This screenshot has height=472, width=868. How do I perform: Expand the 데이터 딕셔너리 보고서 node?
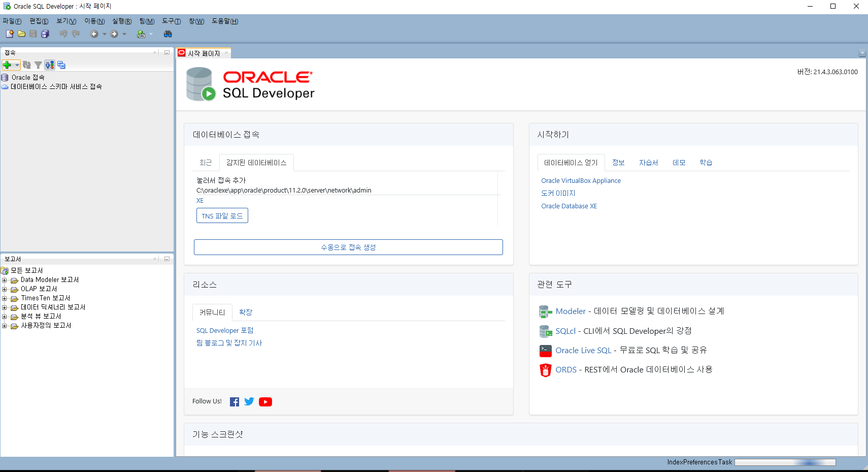(x=4, y=307)
